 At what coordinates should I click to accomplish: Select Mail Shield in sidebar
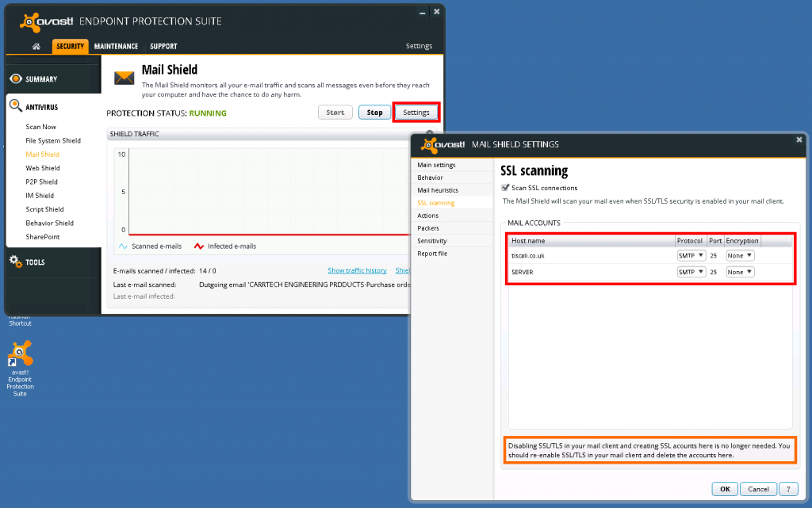[x=43, y=155]
